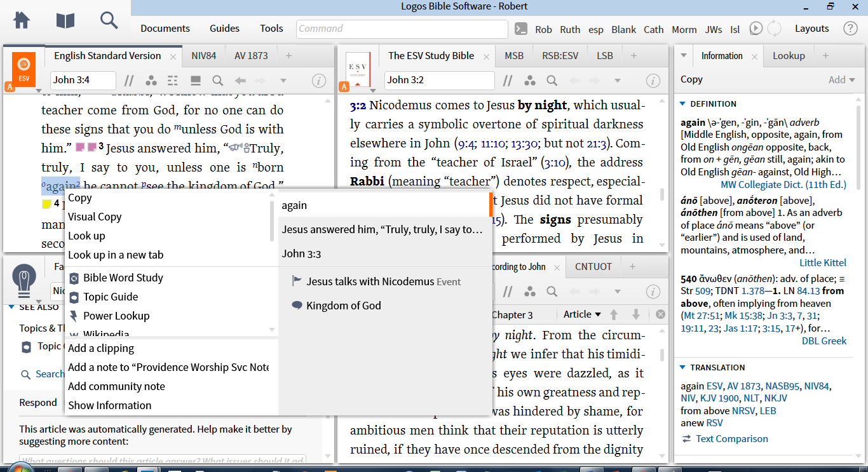
Task: Click the ESV Study Bible cover icon
Action: point(358,69)
